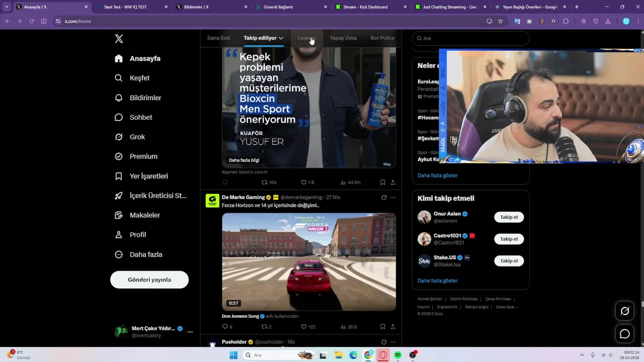Follow Stake.US with Takip et
This screenshot has width=644, height=362.
509,260
